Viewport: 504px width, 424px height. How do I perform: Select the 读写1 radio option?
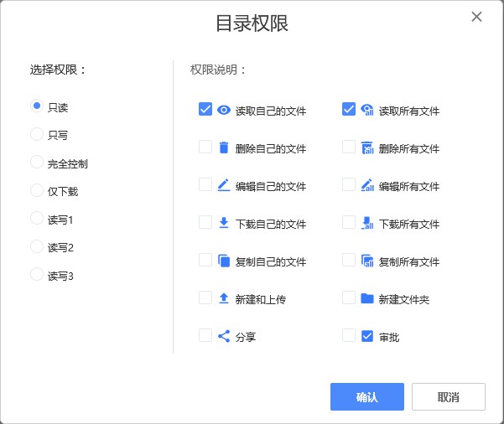click(x=37, y=218)
